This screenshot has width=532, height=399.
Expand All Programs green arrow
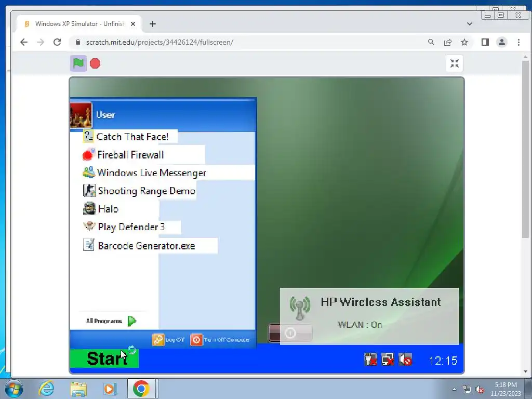(x=132, y=321)
